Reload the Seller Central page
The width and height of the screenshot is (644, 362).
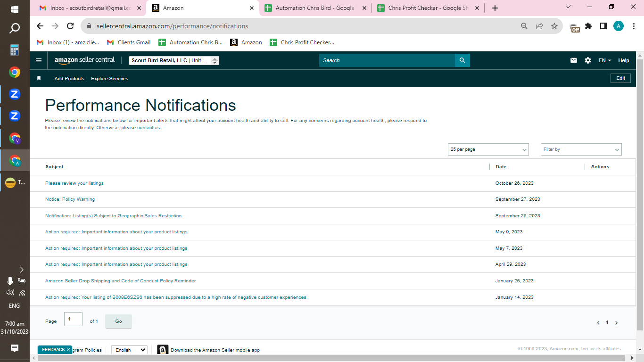pos(70,26)
